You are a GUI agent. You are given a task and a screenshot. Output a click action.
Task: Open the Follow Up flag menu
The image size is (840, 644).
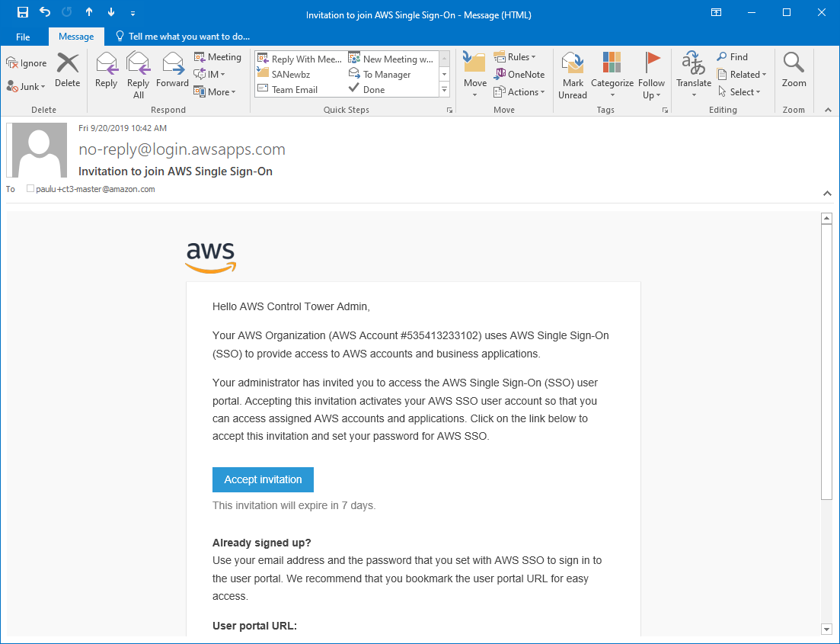click(651, 75)
